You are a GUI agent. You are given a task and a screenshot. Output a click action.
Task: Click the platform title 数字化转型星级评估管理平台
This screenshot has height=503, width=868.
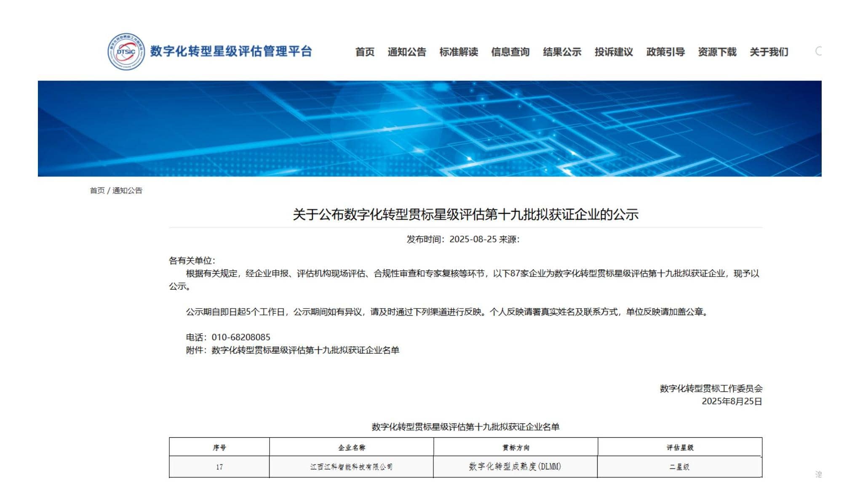point(231,51)
